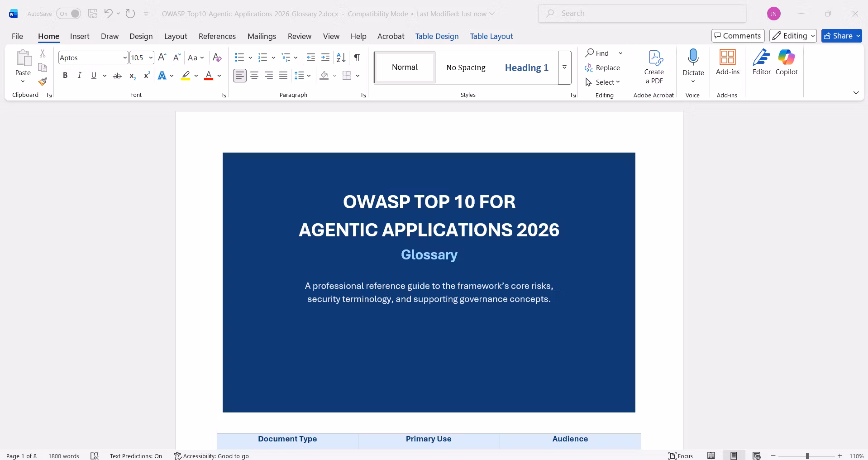Toggle subscript formatting
868x460 pixels.
(132, 76)
